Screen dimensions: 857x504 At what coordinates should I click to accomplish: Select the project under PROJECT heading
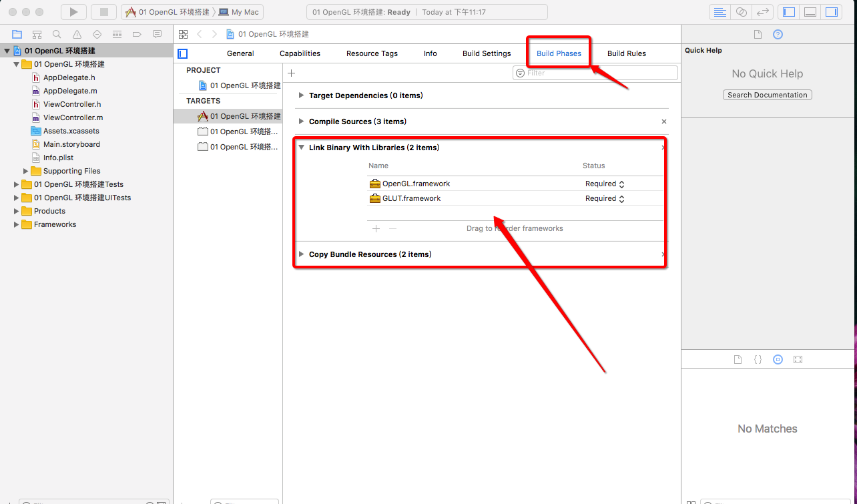240,85
